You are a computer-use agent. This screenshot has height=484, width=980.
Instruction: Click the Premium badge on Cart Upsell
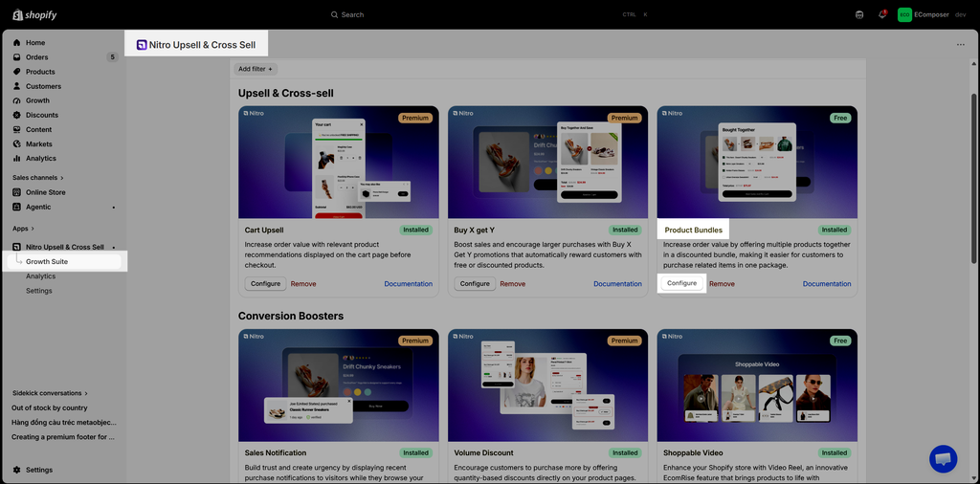pyautogui.click(x=415, y=118)
